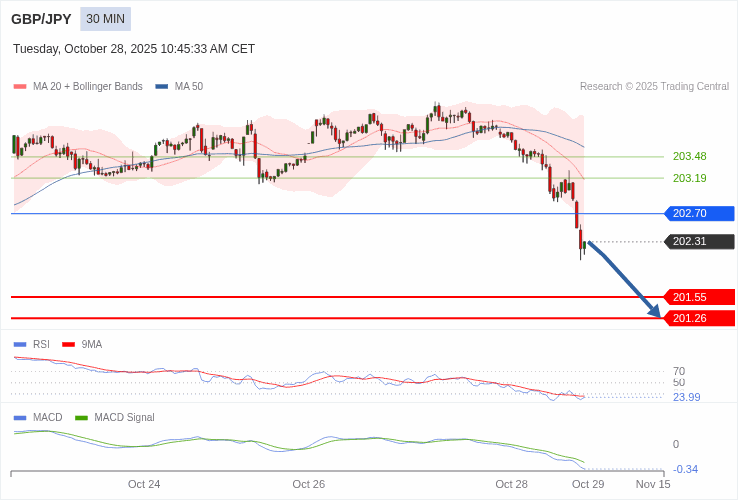This screenshot has height=500, width=738.
Task: Click the MACD Signal green legend swatch
Action: (81, 418)
